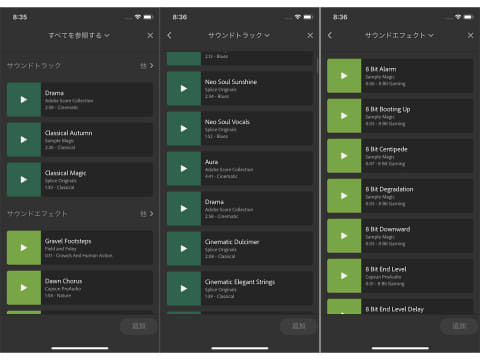
Task: Open the サウンドトラック header dropdown
Action: 239,35
